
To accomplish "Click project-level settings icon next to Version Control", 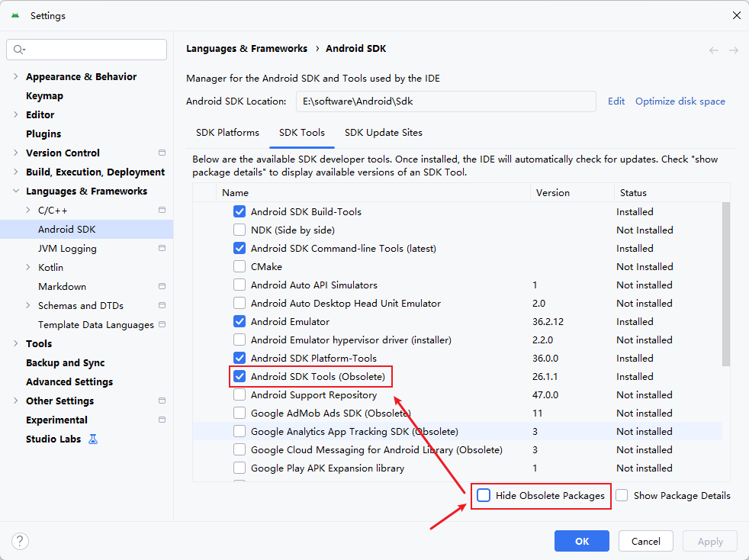I will click(162, 153).
